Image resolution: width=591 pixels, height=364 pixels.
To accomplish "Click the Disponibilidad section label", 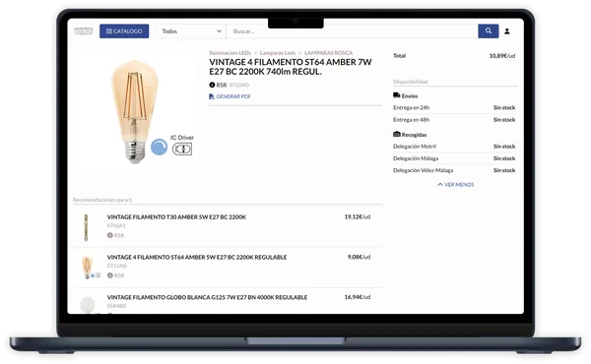I will click(x=410, y=82).
